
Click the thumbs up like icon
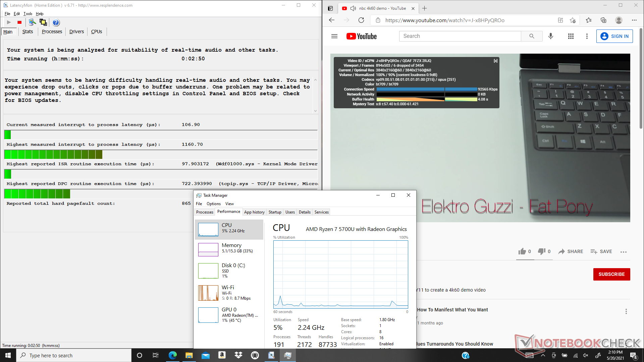[x=522, y=251]
